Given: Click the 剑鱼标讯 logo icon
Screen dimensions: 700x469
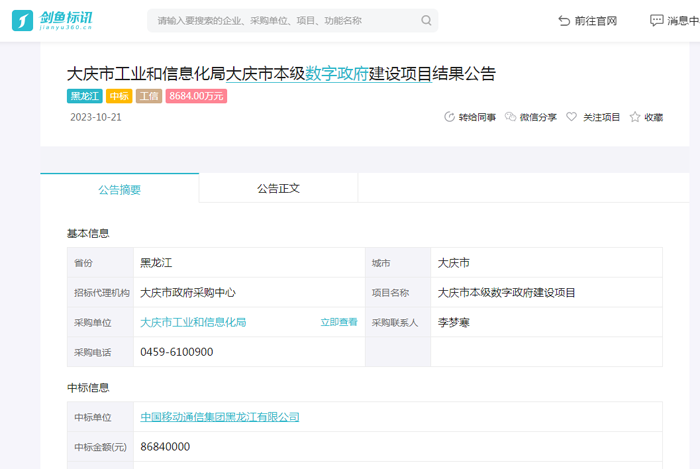Looking at the screenshot, I should pyautogui.click(x=22, y=21).
